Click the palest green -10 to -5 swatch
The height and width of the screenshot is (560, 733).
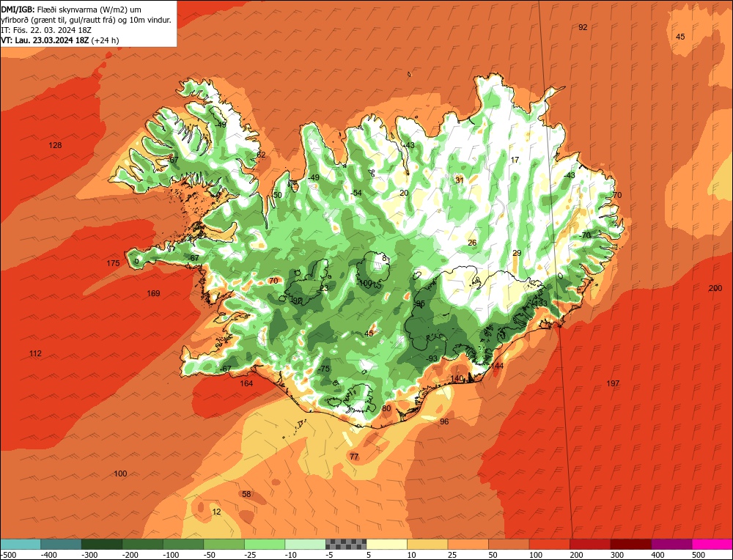[305, 544]
